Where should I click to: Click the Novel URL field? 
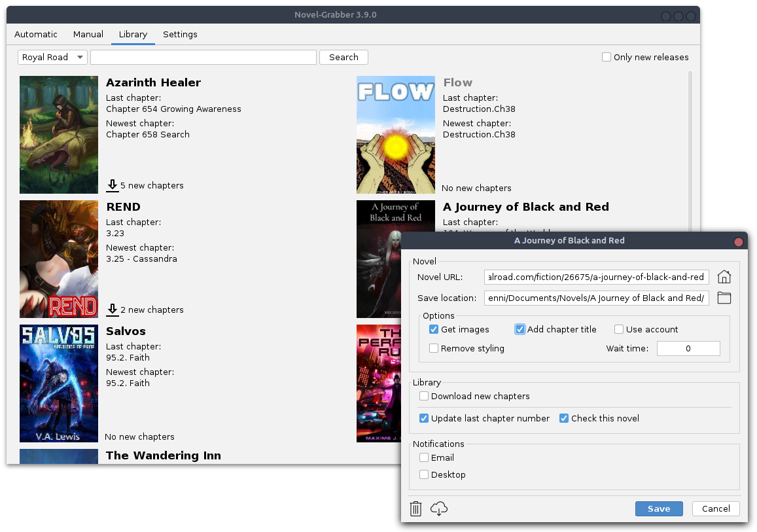pos(597,277)
